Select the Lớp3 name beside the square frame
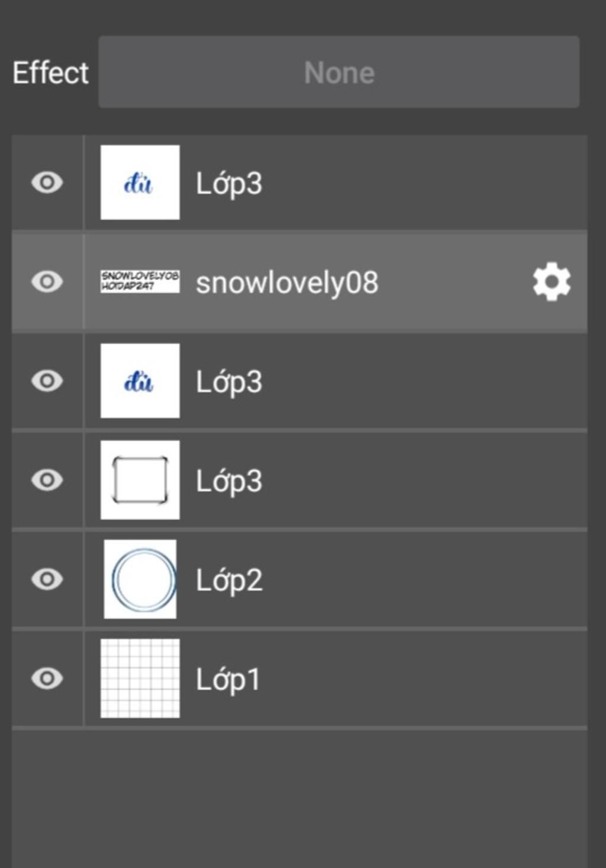 (x=229, y=481)
